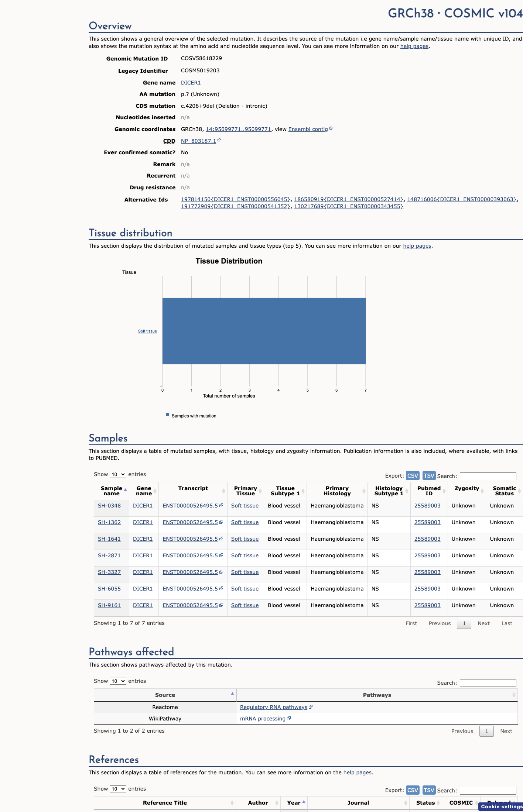
Task: Open the DICER1 gene name link in Overview
Action: click(191, 83)
